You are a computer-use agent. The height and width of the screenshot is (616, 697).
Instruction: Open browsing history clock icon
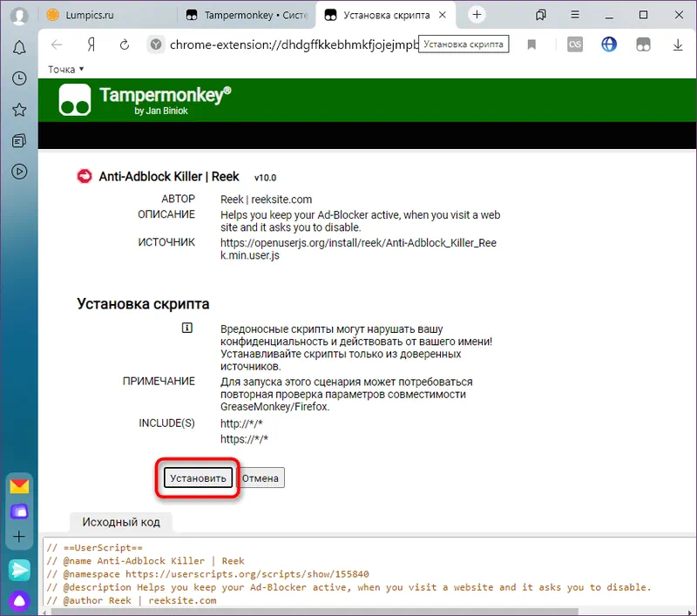19,78
